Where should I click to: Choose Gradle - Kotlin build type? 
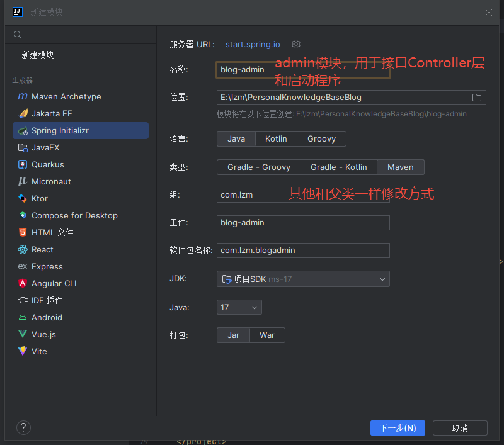pyautogui.click(x=338, y=167)
